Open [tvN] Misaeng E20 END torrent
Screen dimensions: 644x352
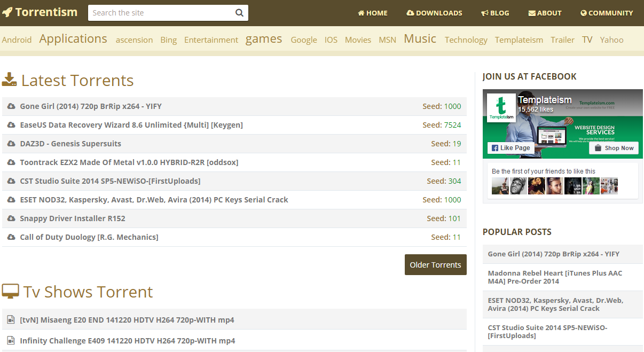[127, 320]
